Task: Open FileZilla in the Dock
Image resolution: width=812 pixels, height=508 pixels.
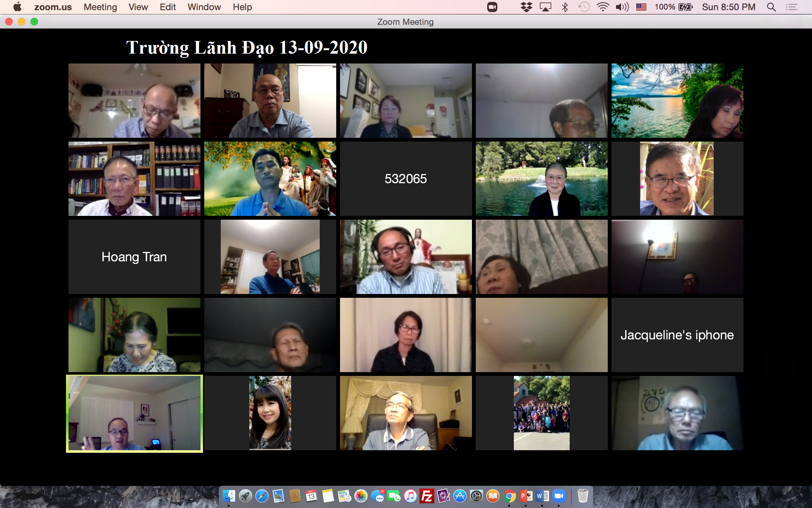Action: (x=427, y=496)
